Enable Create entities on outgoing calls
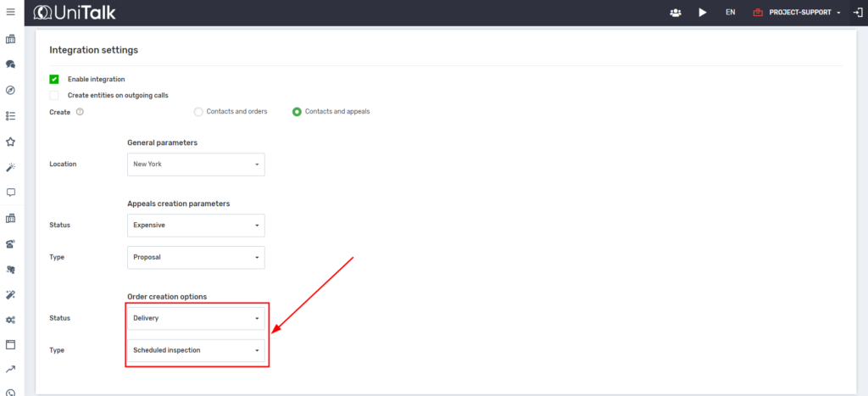The image size is (868, 396). [54, 95]
